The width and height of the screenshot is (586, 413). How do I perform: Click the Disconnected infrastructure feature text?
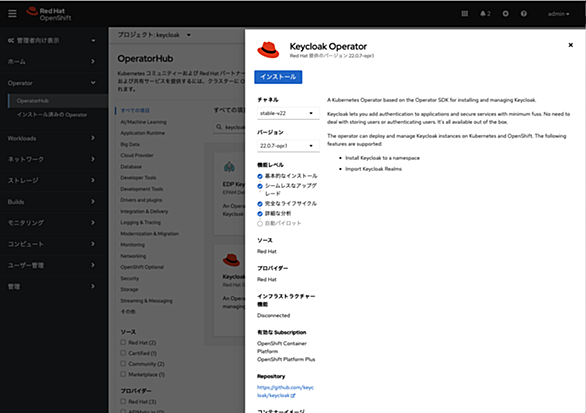[274, 315]
